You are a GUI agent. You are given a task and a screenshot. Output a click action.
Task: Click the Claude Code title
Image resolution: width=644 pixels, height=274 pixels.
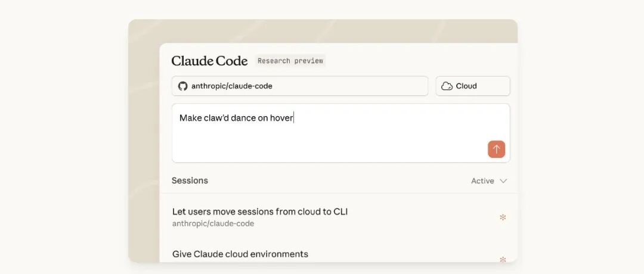point(209,61)
